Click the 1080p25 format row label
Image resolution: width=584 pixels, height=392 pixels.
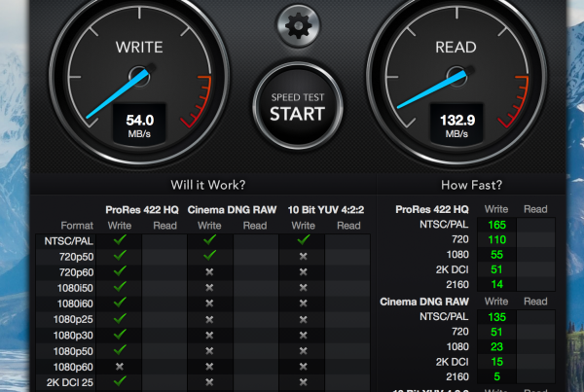point(73,319)
